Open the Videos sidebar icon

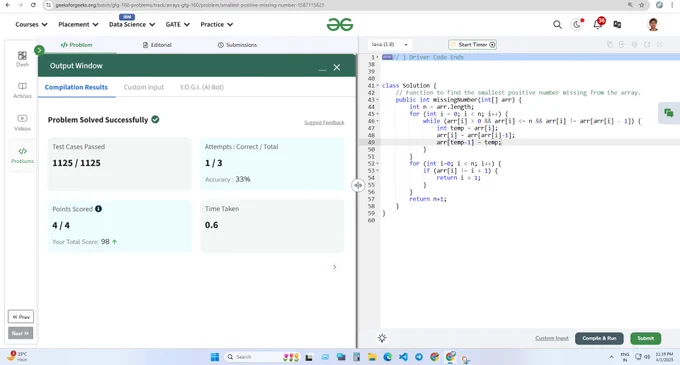pos(22,123)
